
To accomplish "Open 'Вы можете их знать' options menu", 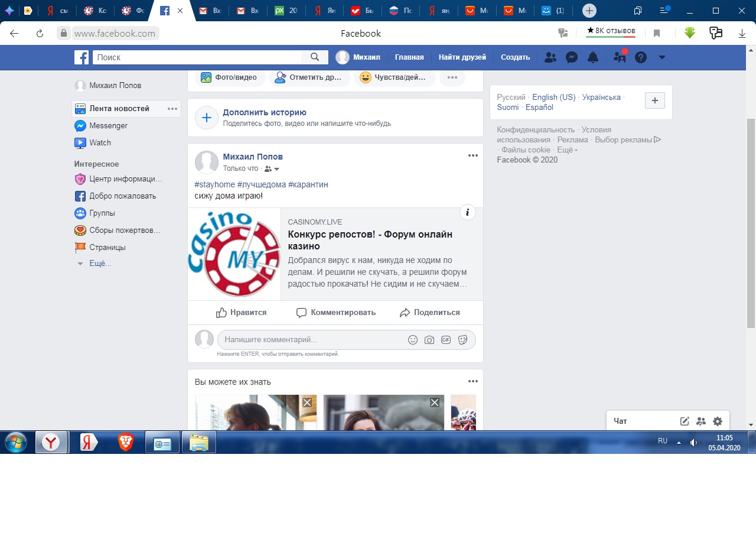I will pyautogui.click(x=473, y=381).
